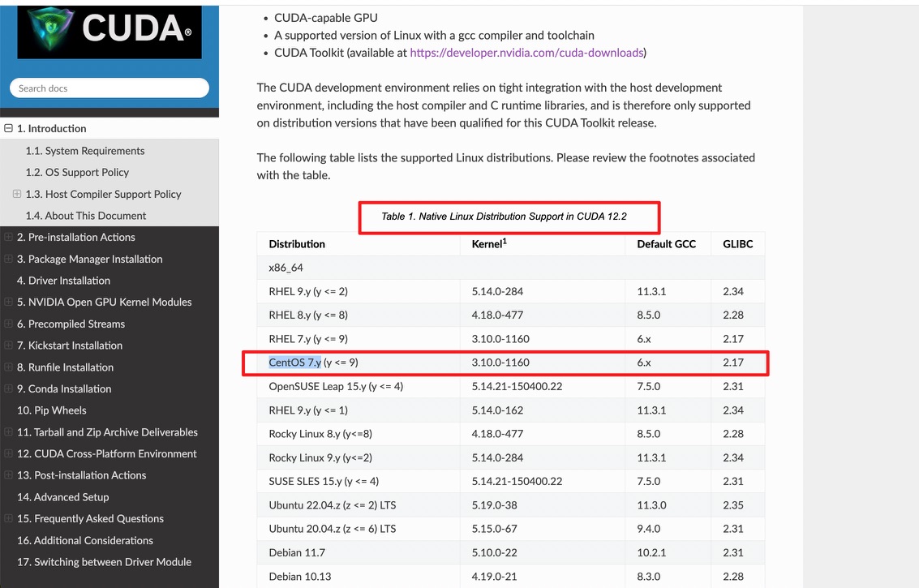Click the Default GCC column header
919x588 pixels.
tap(667, 244)
